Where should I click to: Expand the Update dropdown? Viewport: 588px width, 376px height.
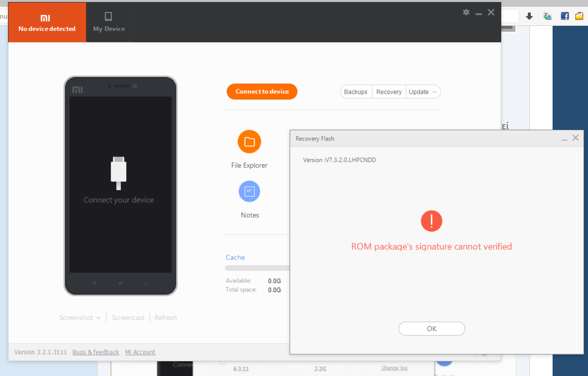click(423, 92)
